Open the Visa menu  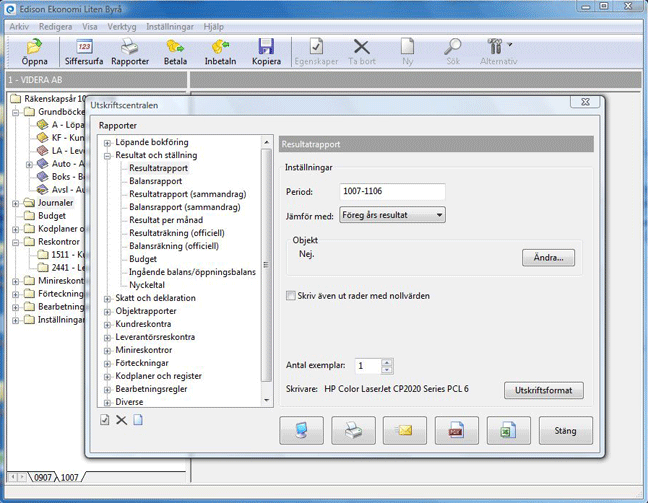pyautogui.click(x=90, y=27)
